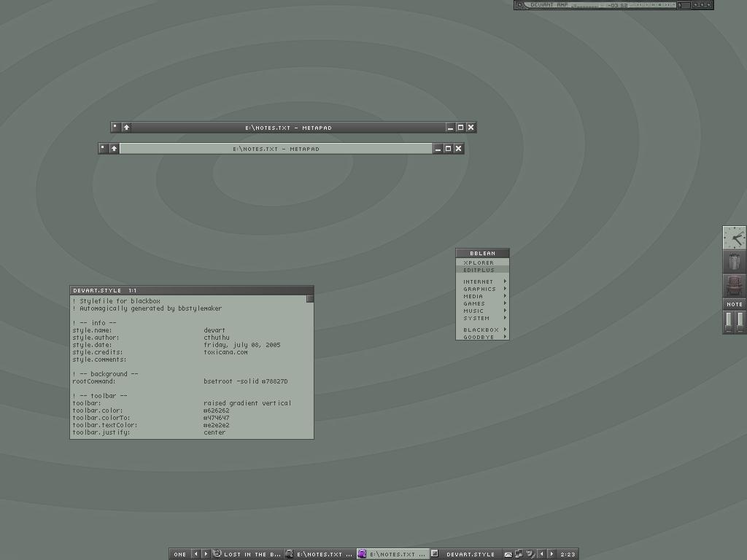This screenshot has width=747, height=560.
Task: Click the Deviant Amp time display -03:52
Action: click(618, 5)
